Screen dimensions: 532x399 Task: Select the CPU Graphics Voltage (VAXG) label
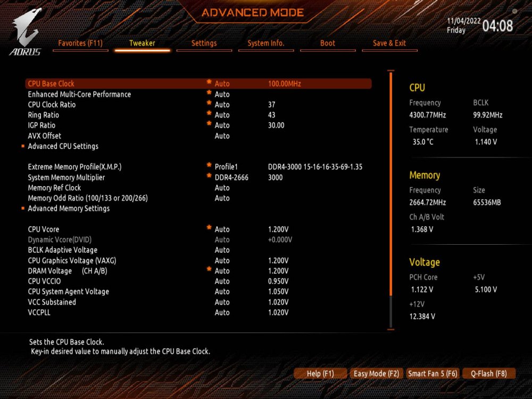[x=72, y=261]
